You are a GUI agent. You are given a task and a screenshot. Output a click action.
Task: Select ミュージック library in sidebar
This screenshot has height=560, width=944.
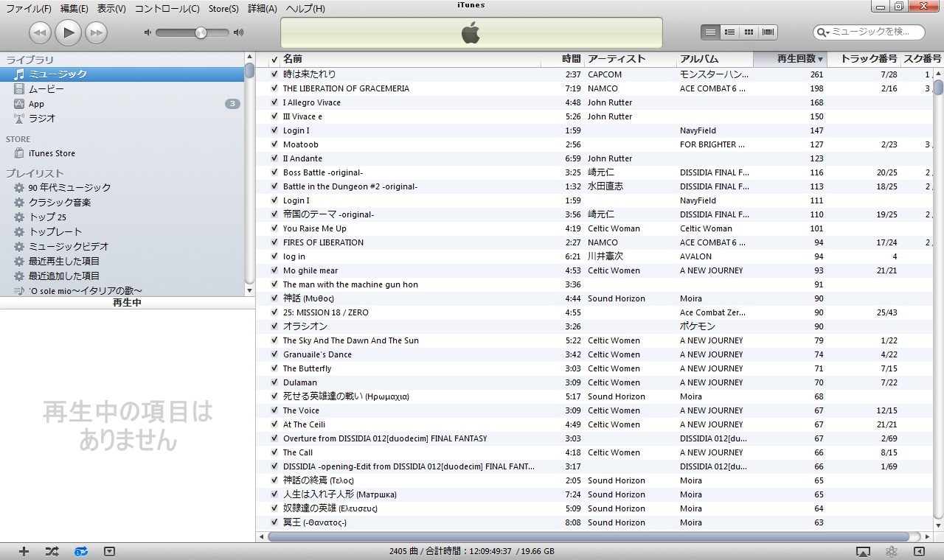click(x=122, y=74)
